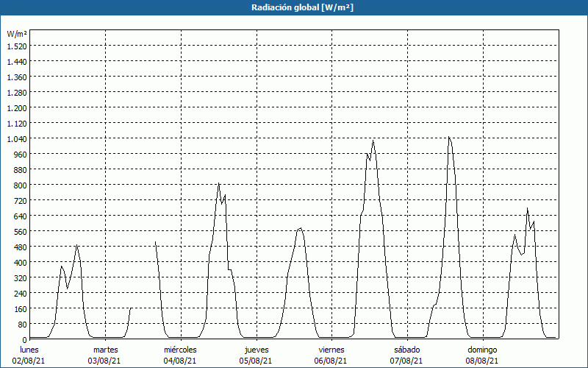Click the 03/08/21 date label
Viewport: 588px width, 368px height.
104,361
